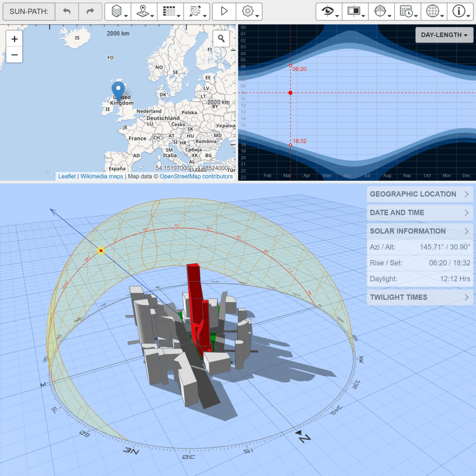The width and height of the screenshot is (476, 476).
Task: Open the map location pin menu
Action: tap(144, 11)
